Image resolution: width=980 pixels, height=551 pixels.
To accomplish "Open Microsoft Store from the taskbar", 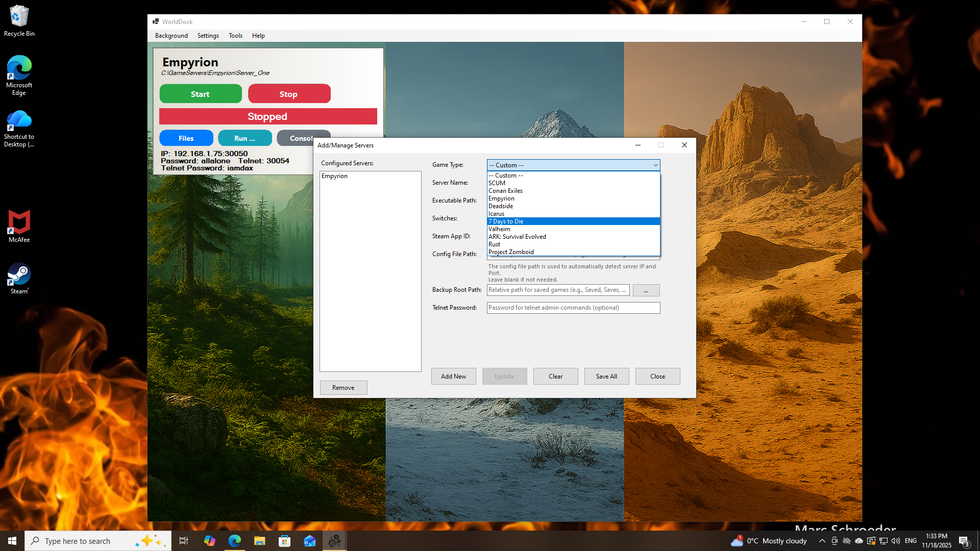I will [x=284, y=540].
